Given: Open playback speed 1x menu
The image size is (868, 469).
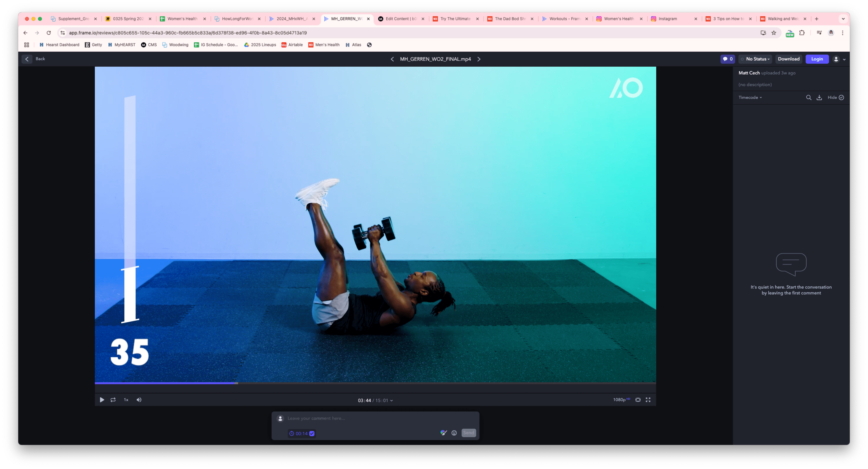Looking at the screenshot, I should pyautogui.click(x=126, y=400).
